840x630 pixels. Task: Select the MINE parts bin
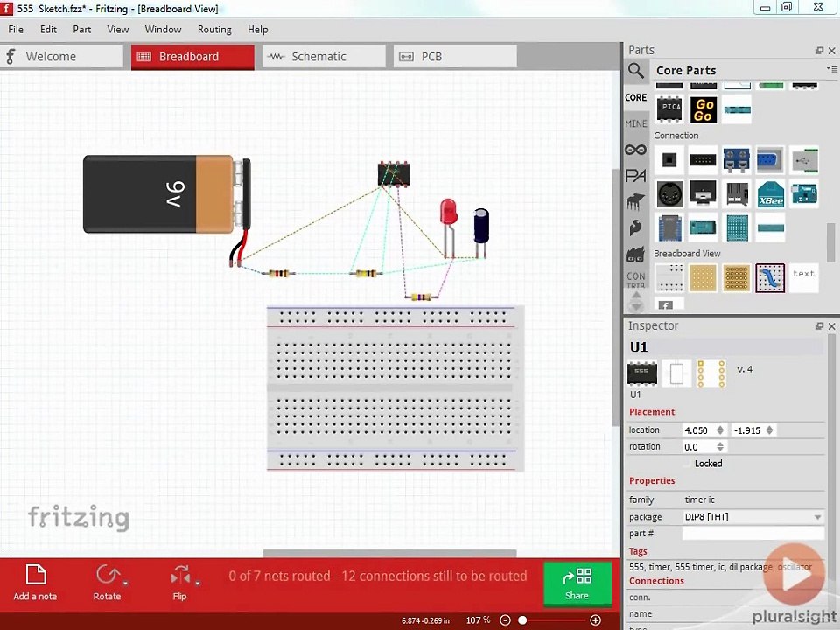click(x=636, y=123)
